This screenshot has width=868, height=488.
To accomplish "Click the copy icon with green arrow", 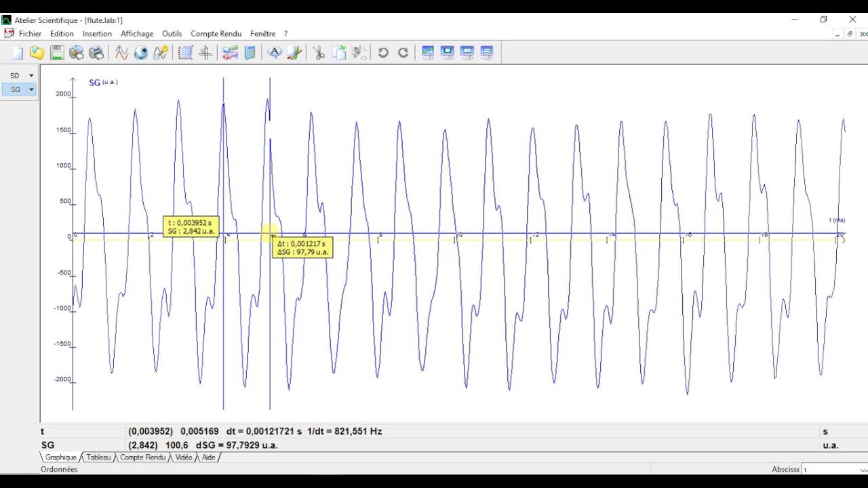I will 339,53.
